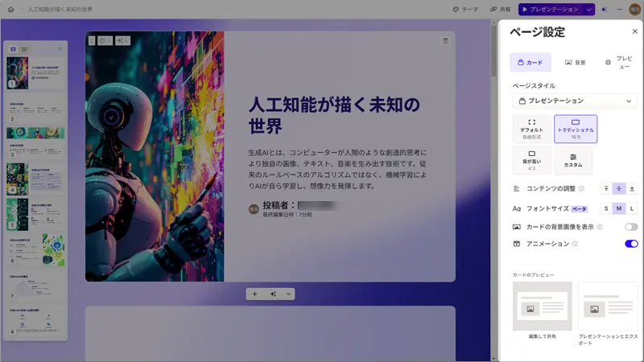
Task: Select the 背が高い 4:3 style option
Action: 531,159
